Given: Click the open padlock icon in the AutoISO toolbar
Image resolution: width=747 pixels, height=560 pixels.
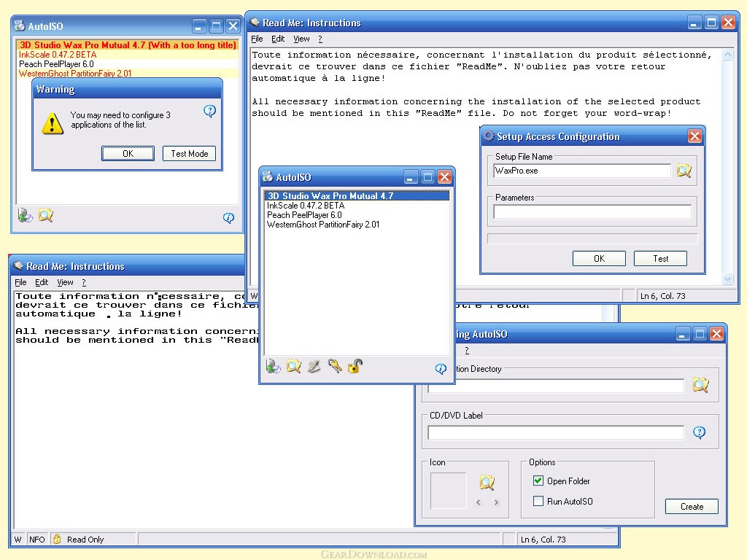Looking at the screenshot, I should pos(355,366).
